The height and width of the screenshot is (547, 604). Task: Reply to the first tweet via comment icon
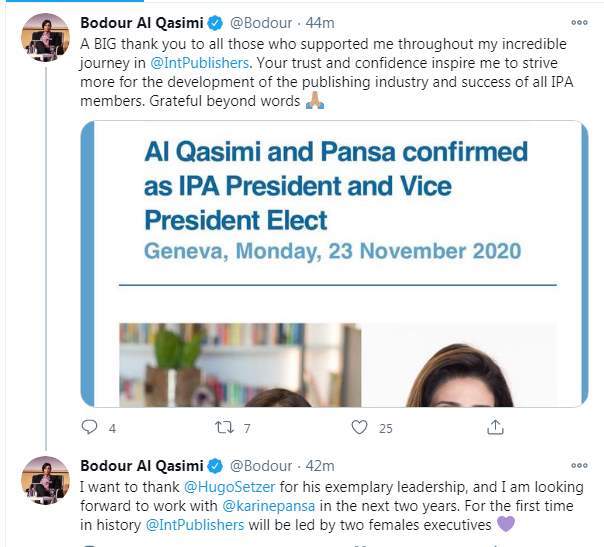tap(88, 428)
